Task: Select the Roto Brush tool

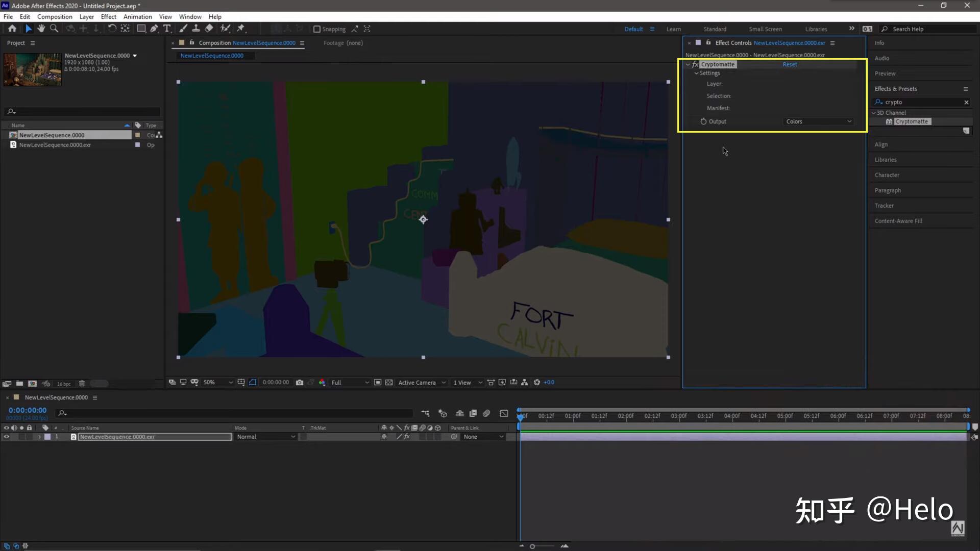Action: coord(225,29)
